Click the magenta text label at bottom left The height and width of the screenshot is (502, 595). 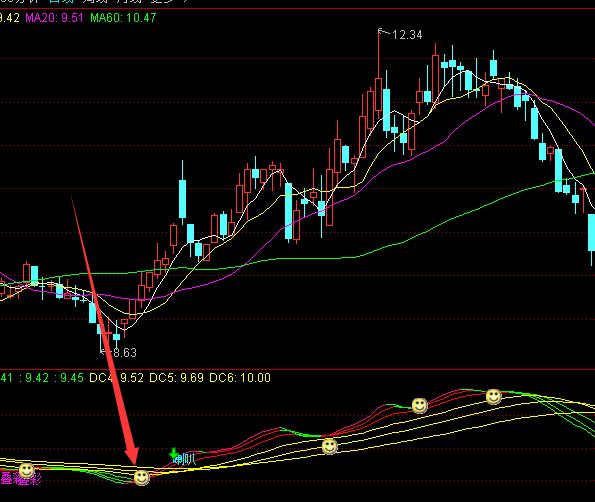[21, 479]
